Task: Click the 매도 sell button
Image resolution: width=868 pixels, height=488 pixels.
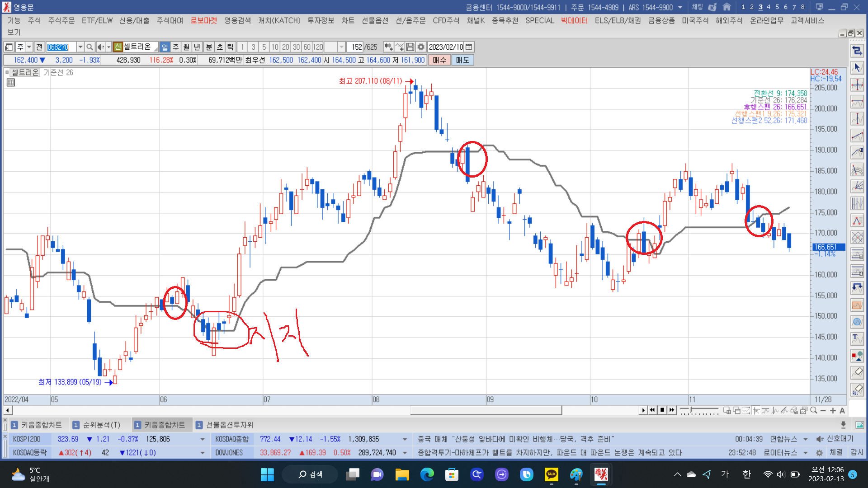Action: [x=462, y=60]
